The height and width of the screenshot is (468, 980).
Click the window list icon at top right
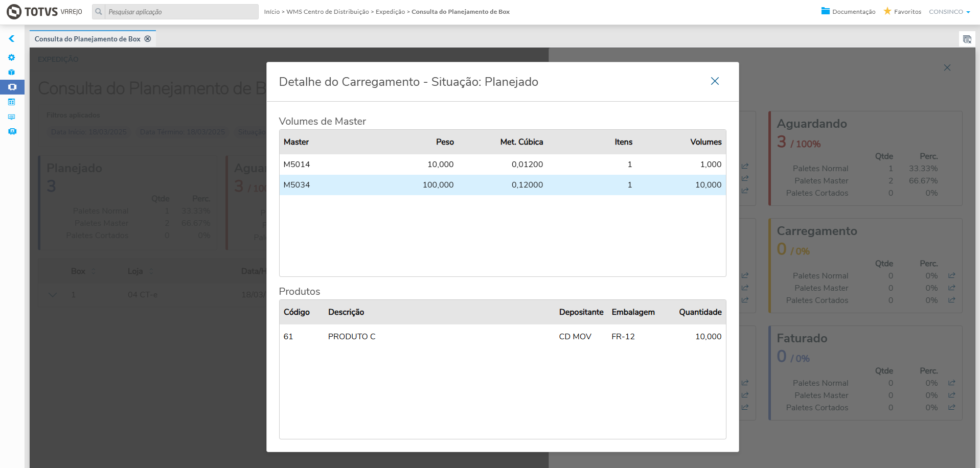point(967,39)
